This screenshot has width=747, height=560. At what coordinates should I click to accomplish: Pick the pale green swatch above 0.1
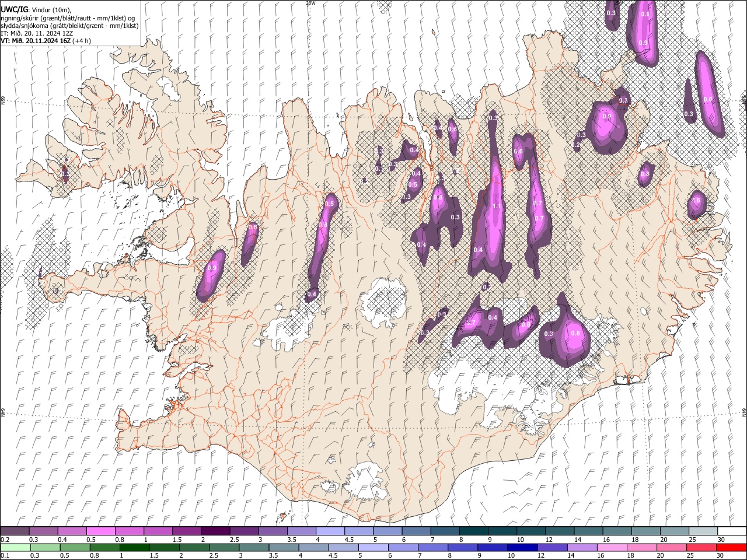[15, 548]
